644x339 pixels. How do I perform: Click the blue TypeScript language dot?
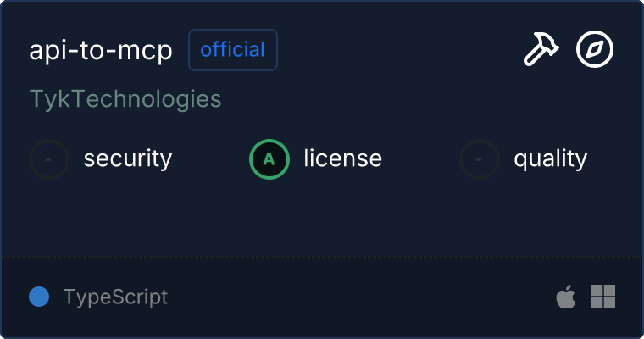[39, 297]
